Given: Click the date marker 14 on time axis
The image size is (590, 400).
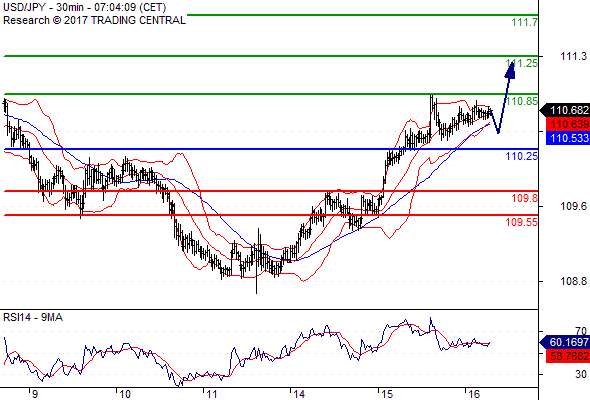Looking at the screenshot, I should [299, 394].
